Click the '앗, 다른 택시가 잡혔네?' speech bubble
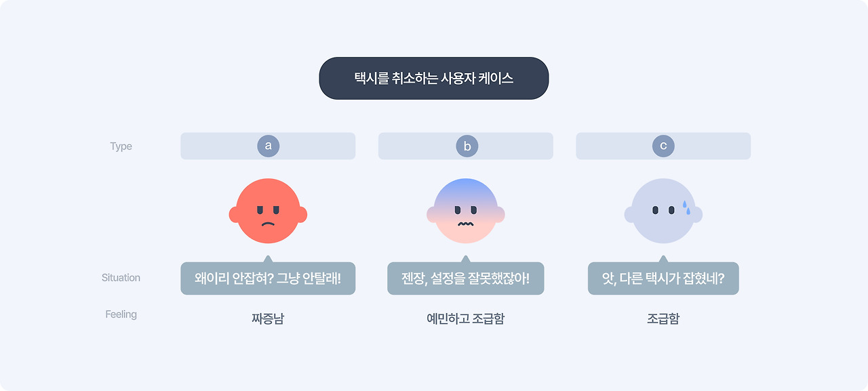 pyautogui.click(x=663, y=278)
